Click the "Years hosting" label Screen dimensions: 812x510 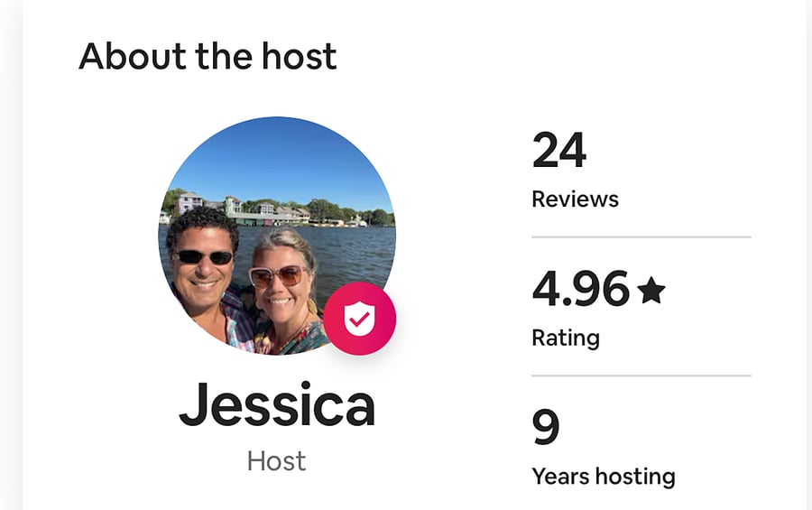tap(604, 477)
